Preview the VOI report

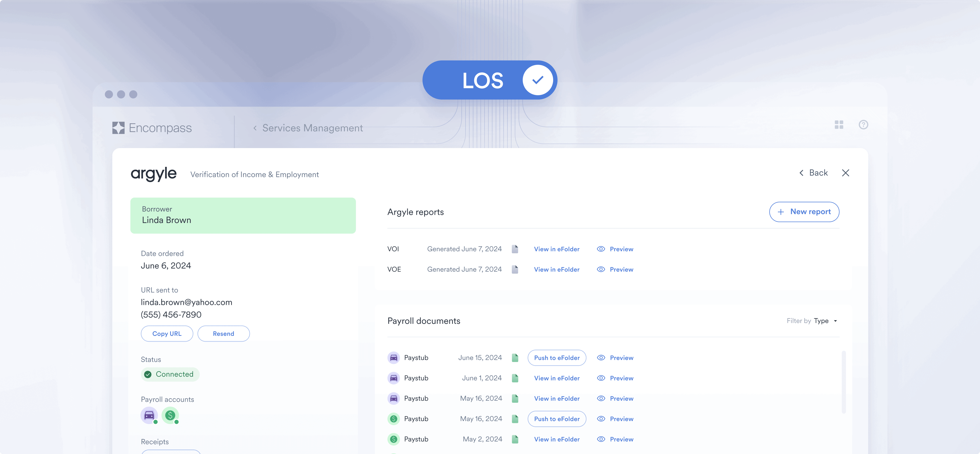click(x=615, y=249)
